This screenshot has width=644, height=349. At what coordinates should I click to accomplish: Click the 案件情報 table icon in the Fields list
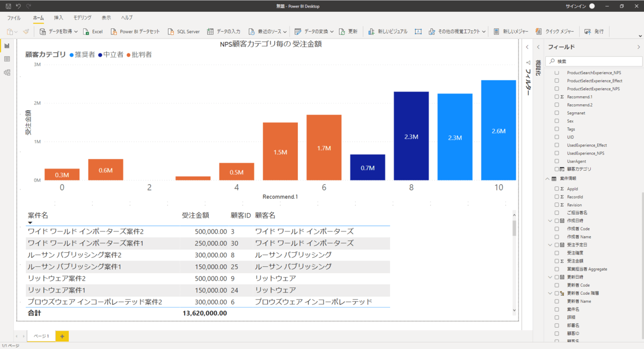tap(553, 178)
